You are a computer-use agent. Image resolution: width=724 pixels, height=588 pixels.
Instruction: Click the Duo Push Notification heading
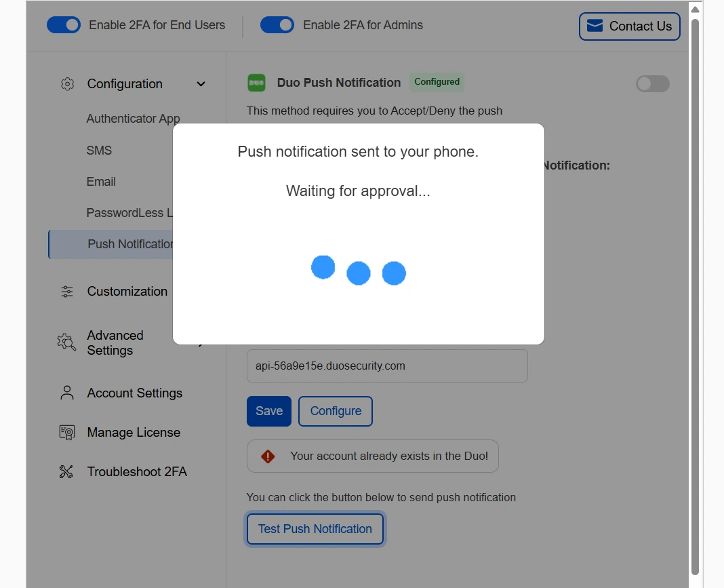tap(339, 83)
